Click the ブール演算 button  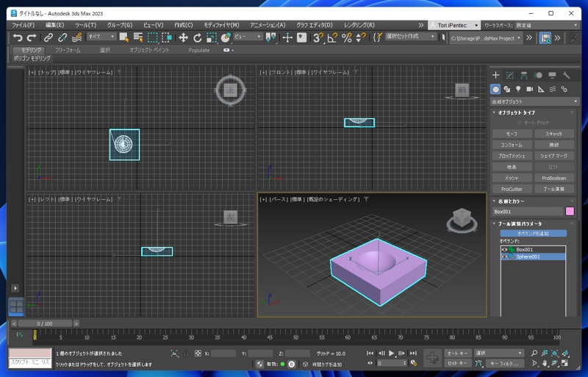554,189
